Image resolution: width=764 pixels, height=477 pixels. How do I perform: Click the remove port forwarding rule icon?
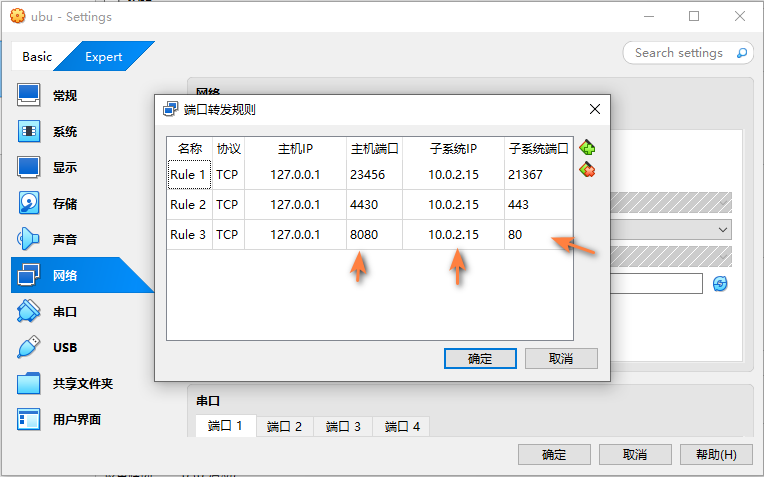[587, 170]
